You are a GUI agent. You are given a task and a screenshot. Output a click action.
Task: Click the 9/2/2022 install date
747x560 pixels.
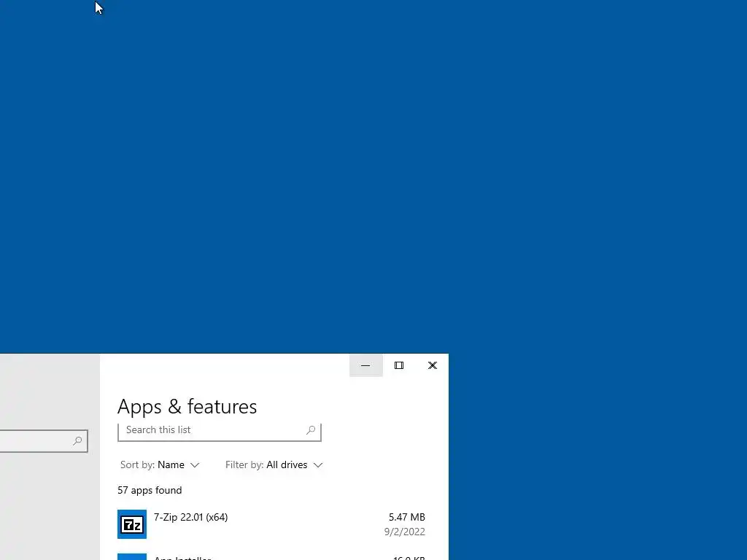coord(404,532)
